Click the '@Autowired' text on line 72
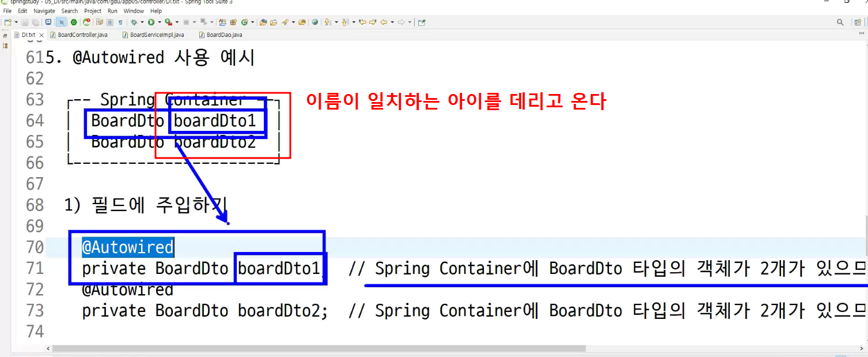The image size is (868, 357). click(x=127, y=290)
